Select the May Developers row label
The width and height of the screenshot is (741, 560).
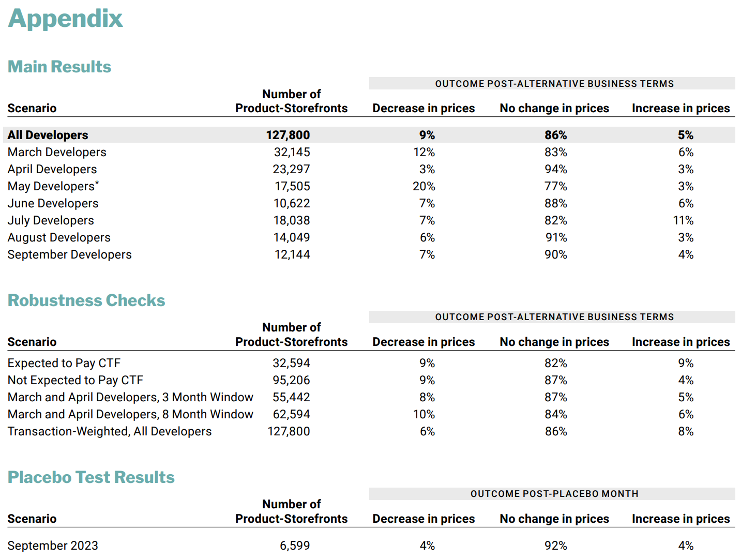click(x=53, y=186)
